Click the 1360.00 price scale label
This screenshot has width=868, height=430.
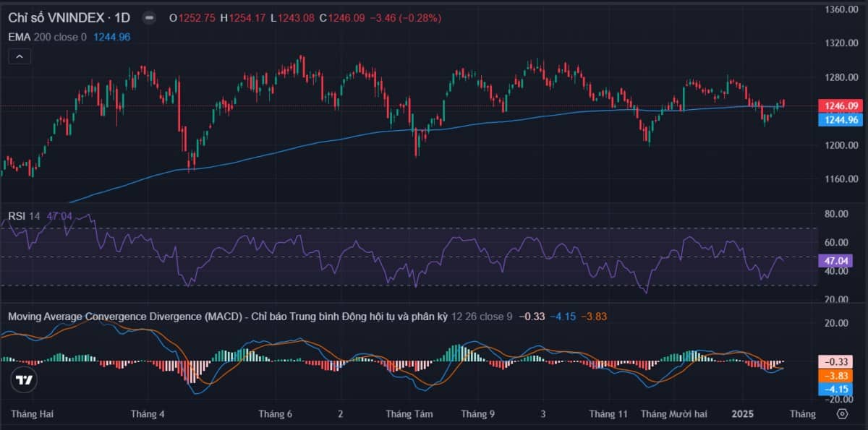[x=841, y=9]
